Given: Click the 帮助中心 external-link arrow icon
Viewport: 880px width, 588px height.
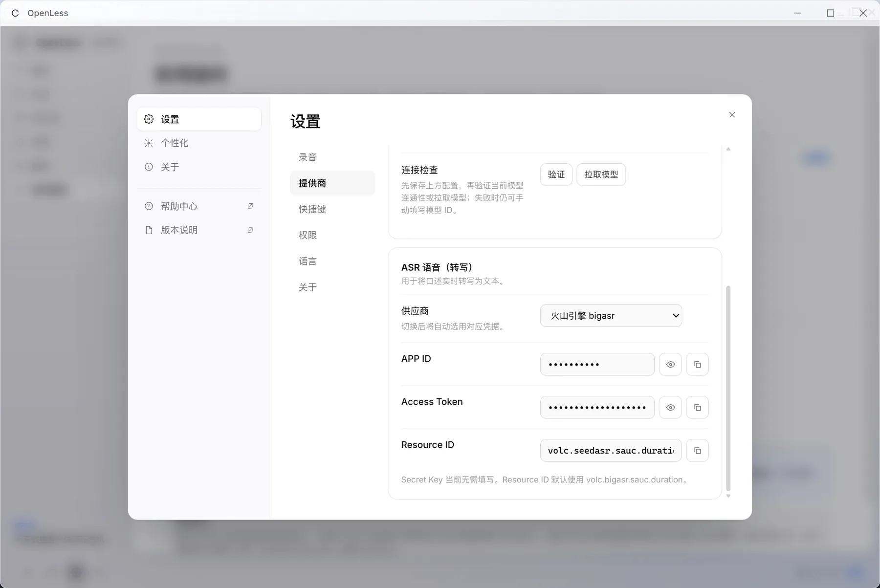Looking at the screenshot, I should pyautogui.click(x=250, y=206).
